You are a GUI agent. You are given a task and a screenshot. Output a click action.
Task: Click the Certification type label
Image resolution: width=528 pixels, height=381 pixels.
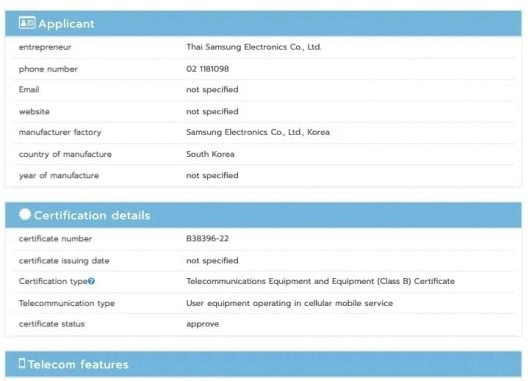[53, 281]
